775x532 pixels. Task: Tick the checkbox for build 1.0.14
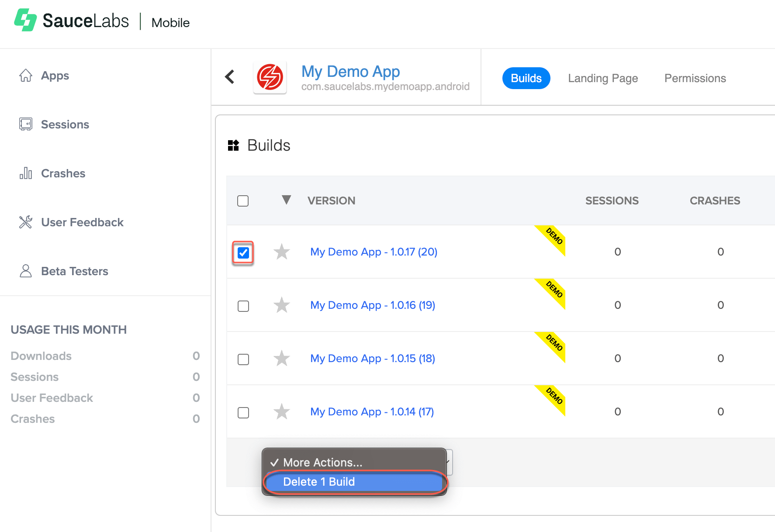coord(243,412)
